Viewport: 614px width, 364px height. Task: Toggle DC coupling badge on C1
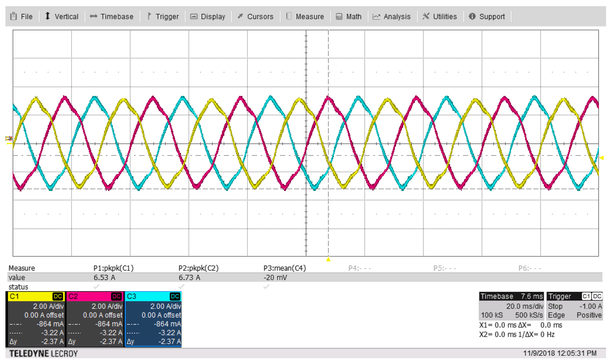click(x=58, y=296)
